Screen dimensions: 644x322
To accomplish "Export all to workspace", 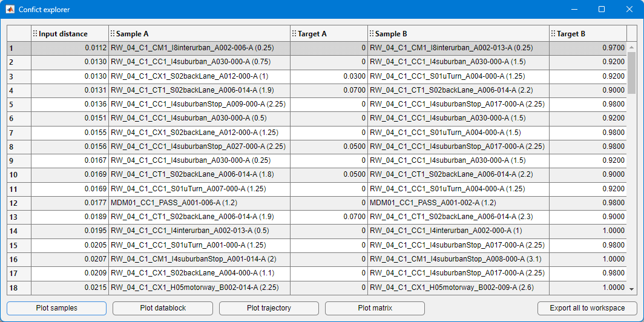I will (x=587, y=308).
